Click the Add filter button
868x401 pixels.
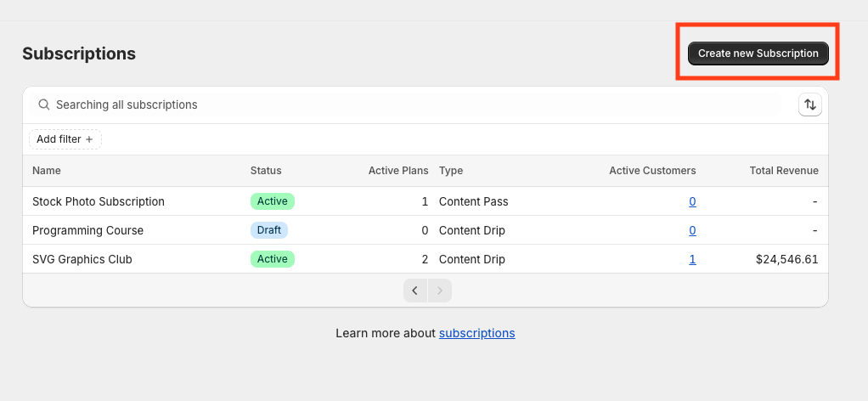[65, 139]
